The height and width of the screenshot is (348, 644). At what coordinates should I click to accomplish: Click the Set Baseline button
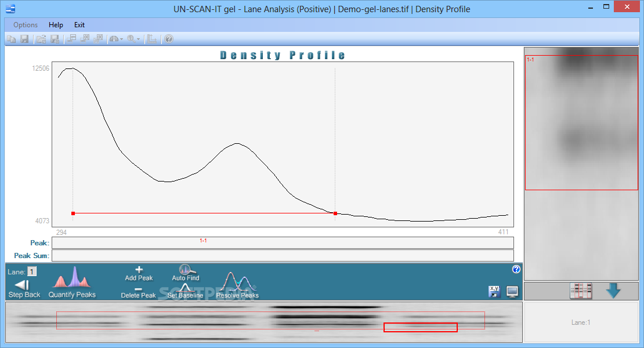(185, 291)
